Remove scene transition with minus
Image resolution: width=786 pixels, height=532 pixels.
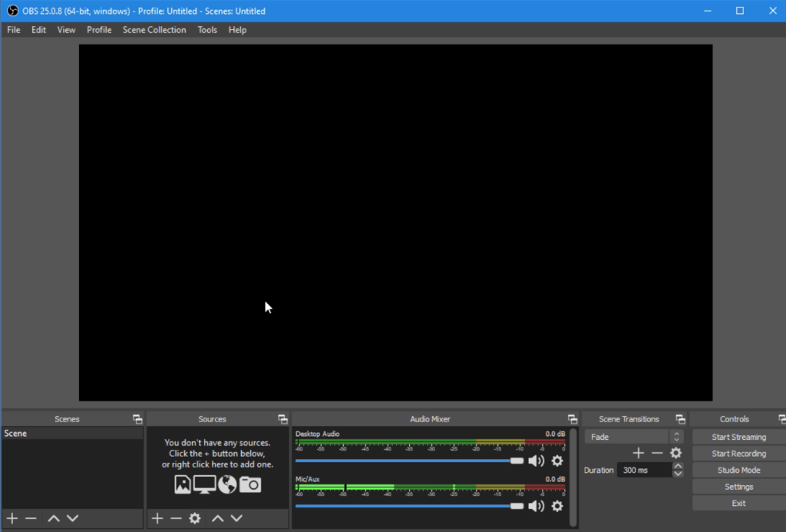657,453
